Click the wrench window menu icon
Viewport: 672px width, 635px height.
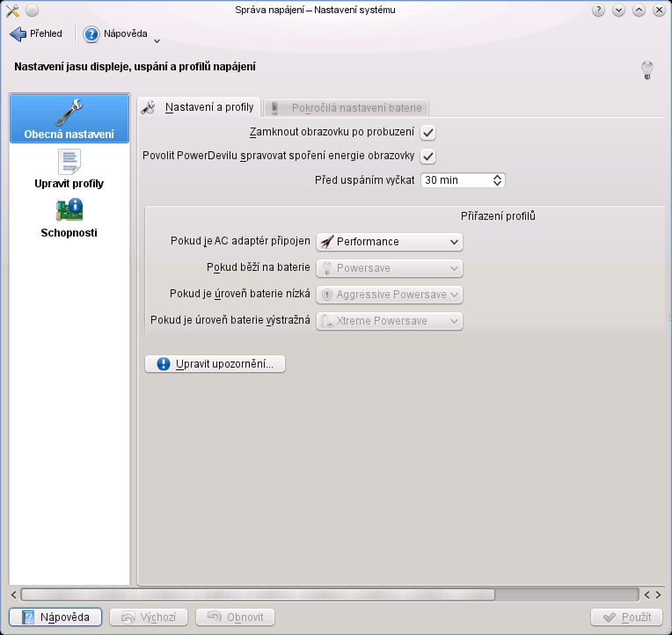click(x=13, y=11)
